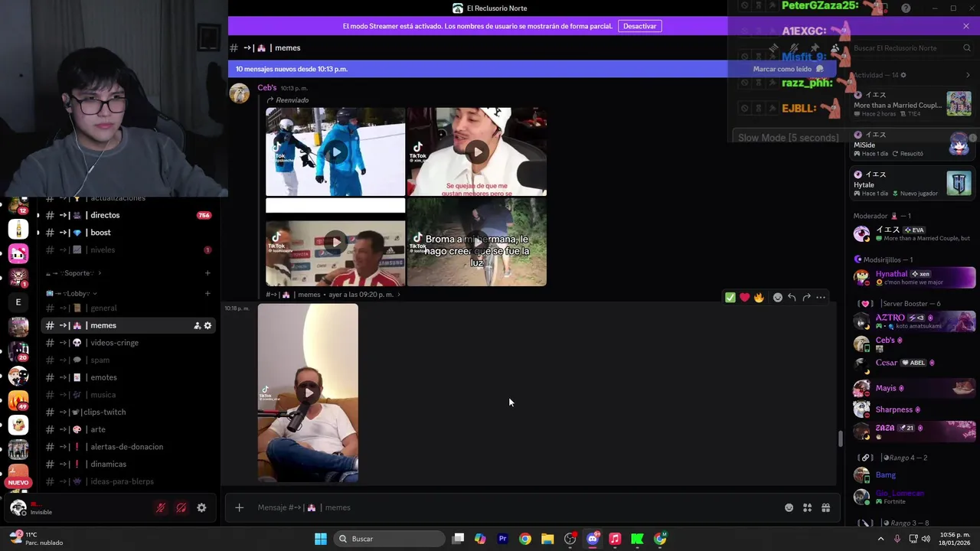This screenshot has width=980, height=551.
Task: Select the server labeled E
Action: (18, 302)
